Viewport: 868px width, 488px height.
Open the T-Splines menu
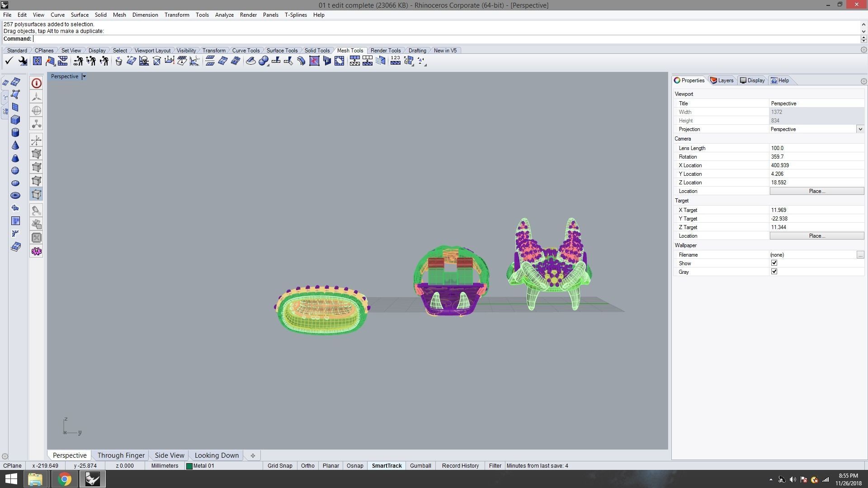pos(295,15)
